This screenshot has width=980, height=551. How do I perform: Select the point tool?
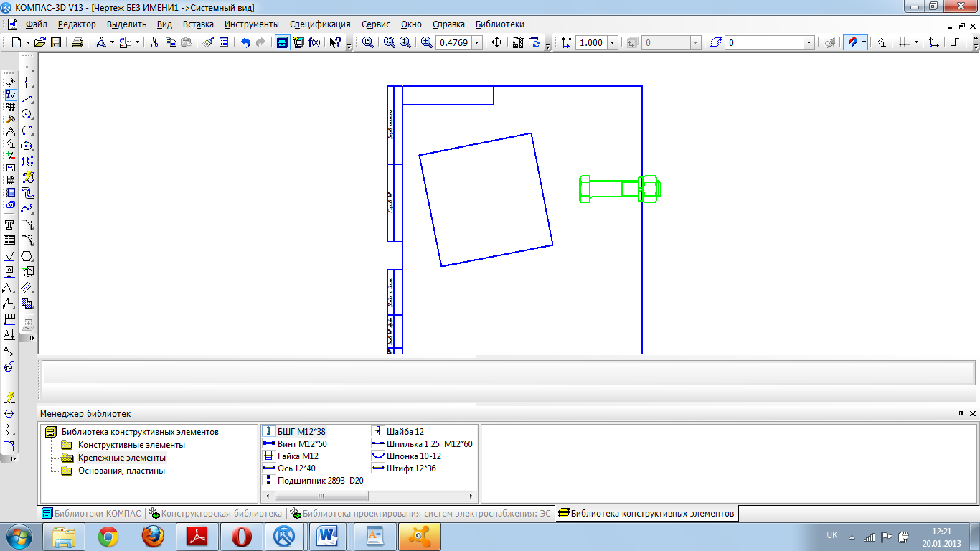pos(27,67)
